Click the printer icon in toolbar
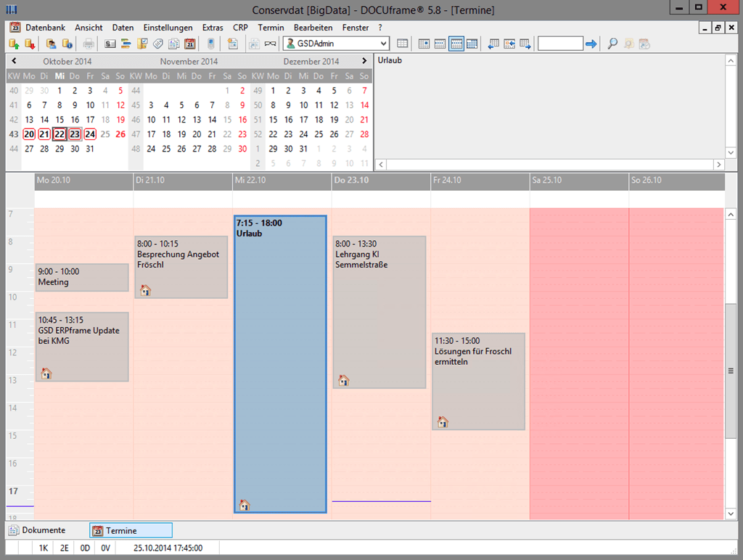Viewport: 743px width, 560px height. (88, 44)
